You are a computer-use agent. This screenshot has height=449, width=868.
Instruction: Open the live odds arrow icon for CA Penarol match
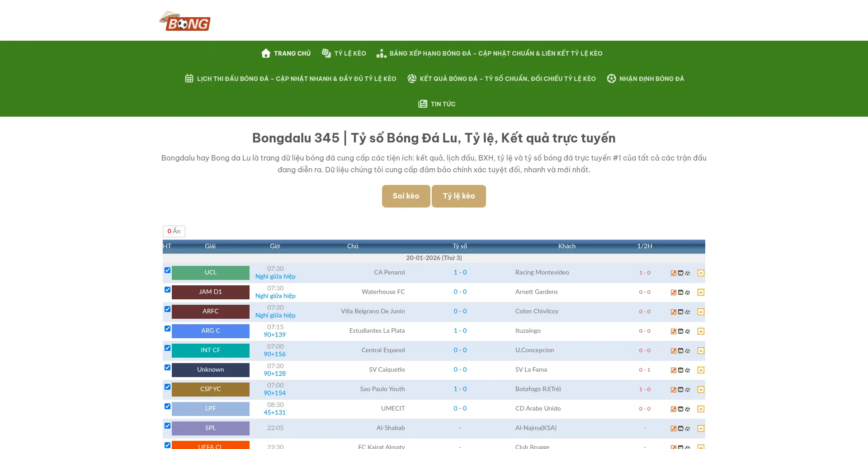click(673, 273)
